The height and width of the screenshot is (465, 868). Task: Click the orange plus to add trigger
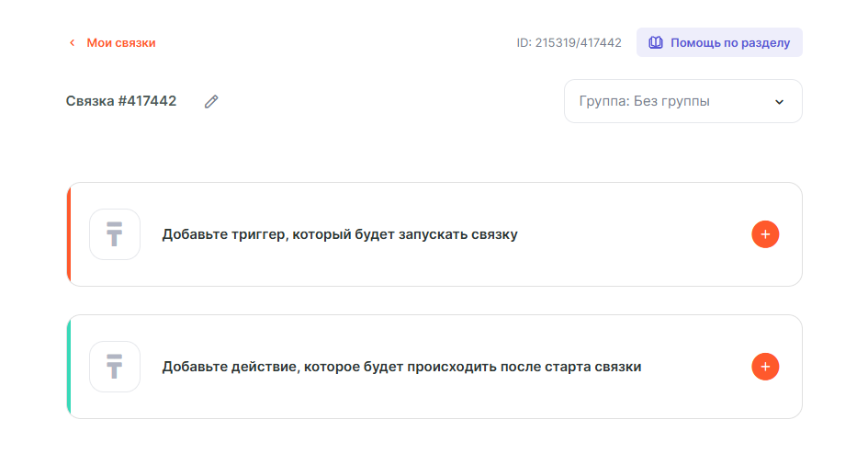pos(765,234)
